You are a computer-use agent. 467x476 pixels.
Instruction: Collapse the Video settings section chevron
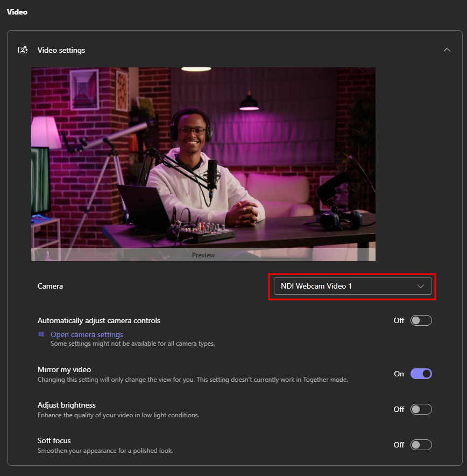coord(447,50)
